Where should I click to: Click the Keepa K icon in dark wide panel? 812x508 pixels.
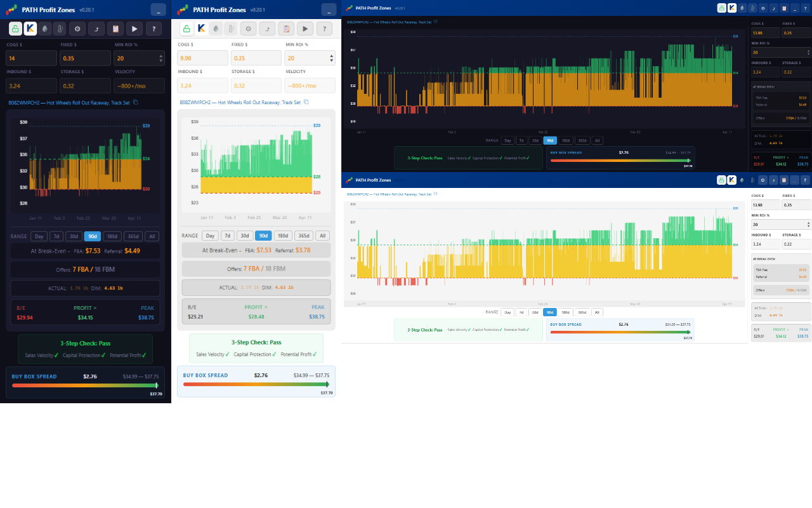[732, 8]
